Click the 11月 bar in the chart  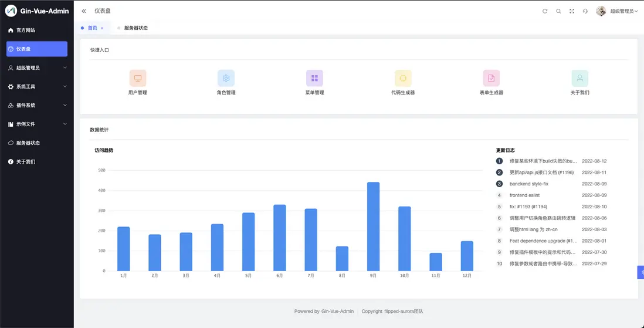click(436, 262)
